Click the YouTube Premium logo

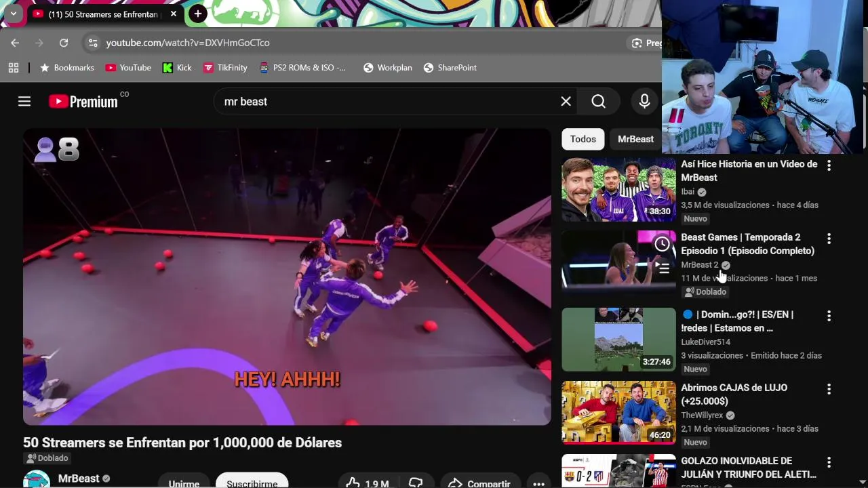click(x=83, y=102)
